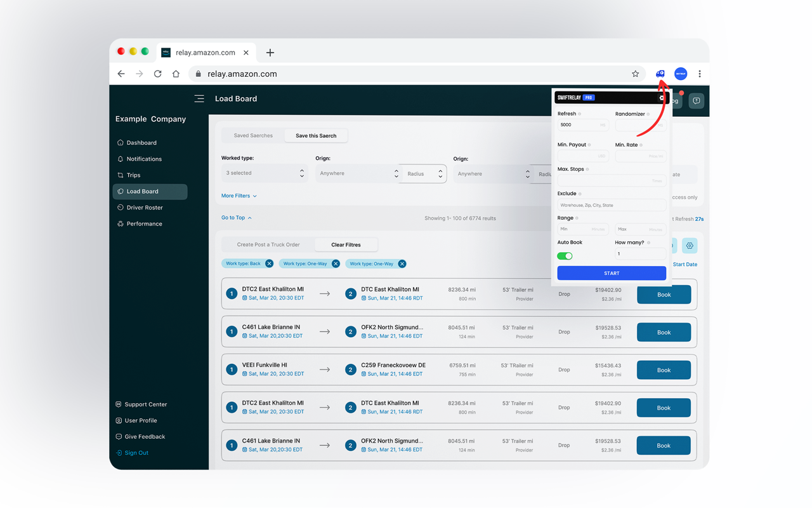Expand the More Filters section
The width and height of the screenshot is (812, 508).
239,196
